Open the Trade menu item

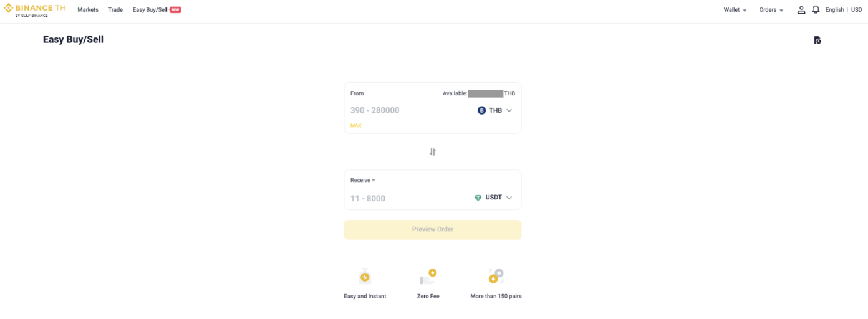[115, 10]
